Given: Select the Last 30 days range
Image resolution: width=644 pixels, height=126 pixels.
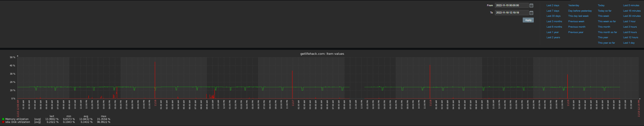Looking at the screenshot, I should [x=554, y=16].
